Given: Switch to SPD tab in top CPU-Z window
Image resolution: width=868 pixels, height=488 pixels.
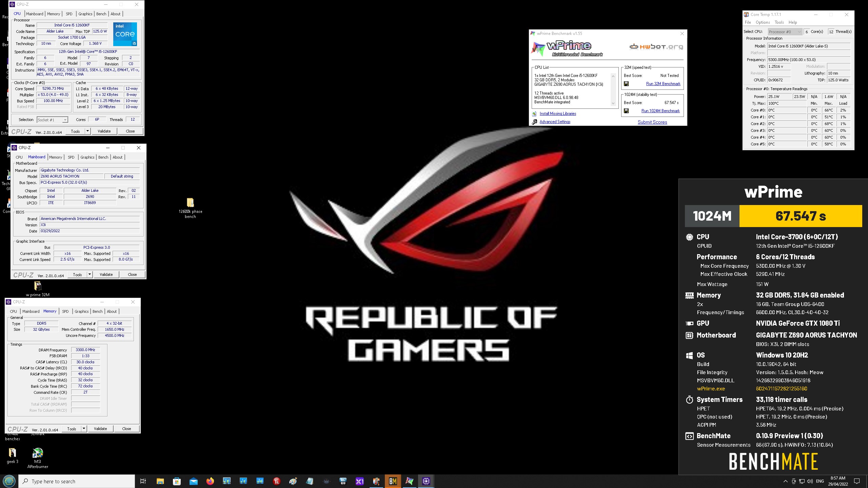Looking at the screenshot, I should point(69,14).
